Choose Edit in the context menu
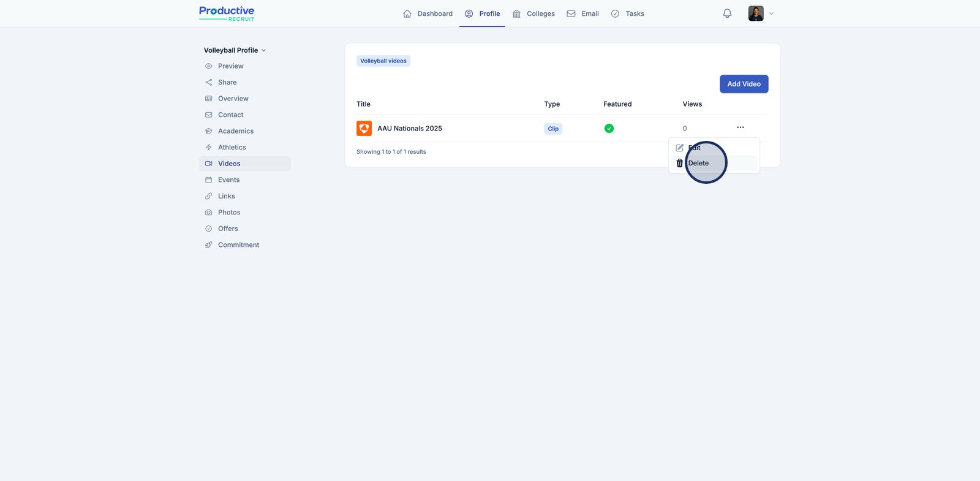 coord(694,148)
